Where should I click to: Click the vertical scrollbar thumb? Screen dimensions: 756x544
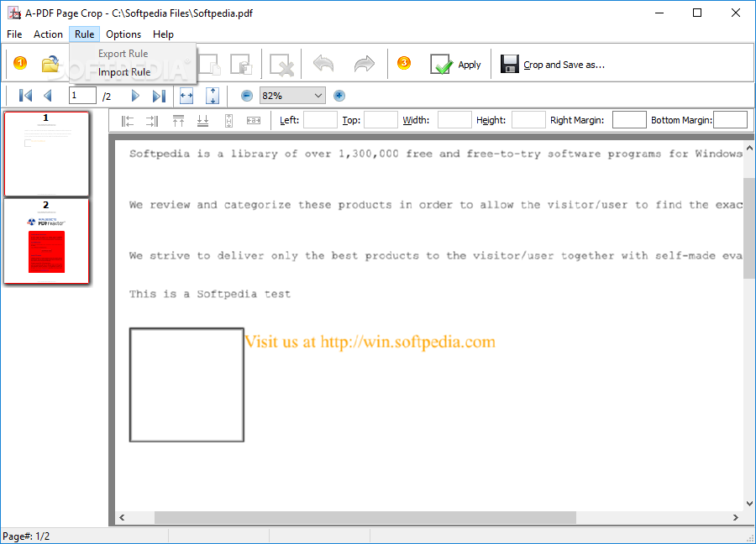tap(748, 228)
